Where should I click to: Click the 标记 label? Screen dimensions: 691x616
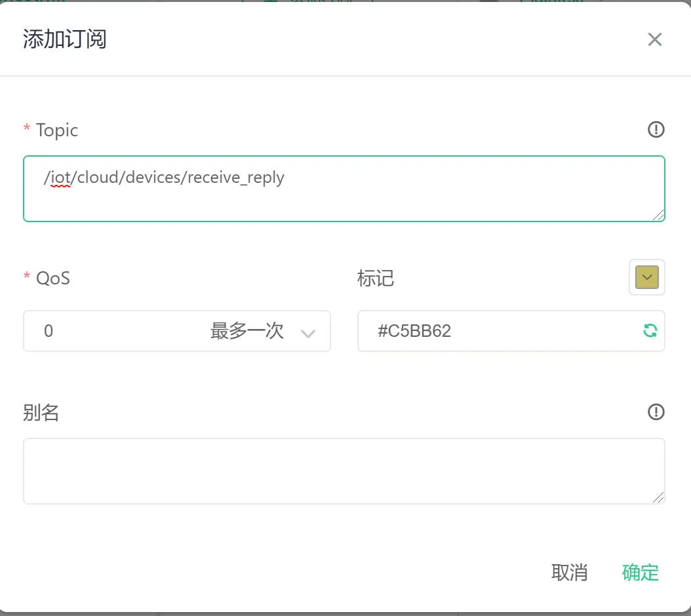tap(376, 279)
